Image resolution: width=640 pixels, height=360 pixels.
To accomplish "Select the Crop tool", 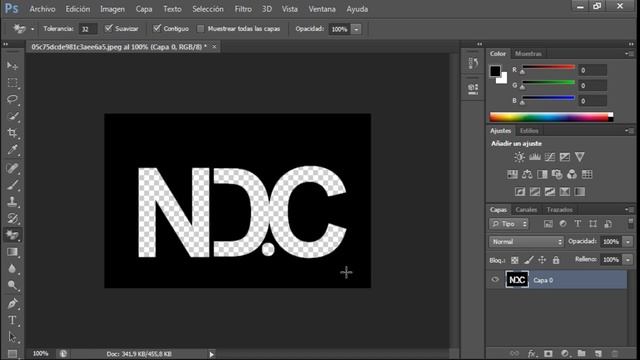I will pyautogui.click(x=12, y=133).
